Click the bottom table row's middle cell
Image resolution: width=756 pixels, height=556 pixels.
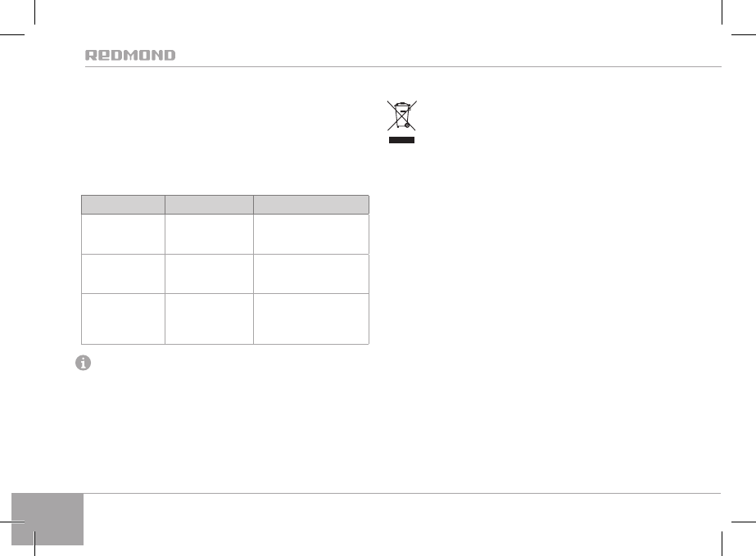coord(209,318)
